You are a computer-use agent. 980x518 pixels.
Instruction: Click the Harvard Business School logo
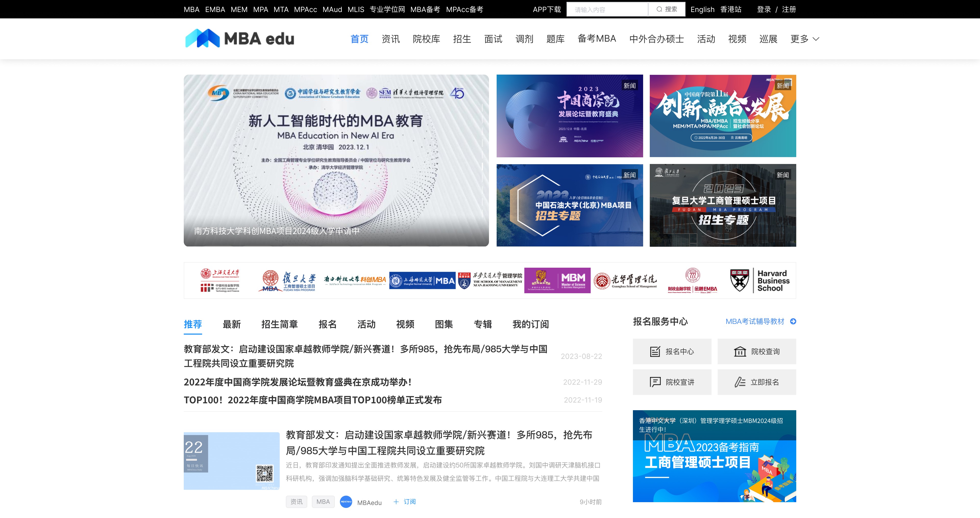(x=760, y=280)
